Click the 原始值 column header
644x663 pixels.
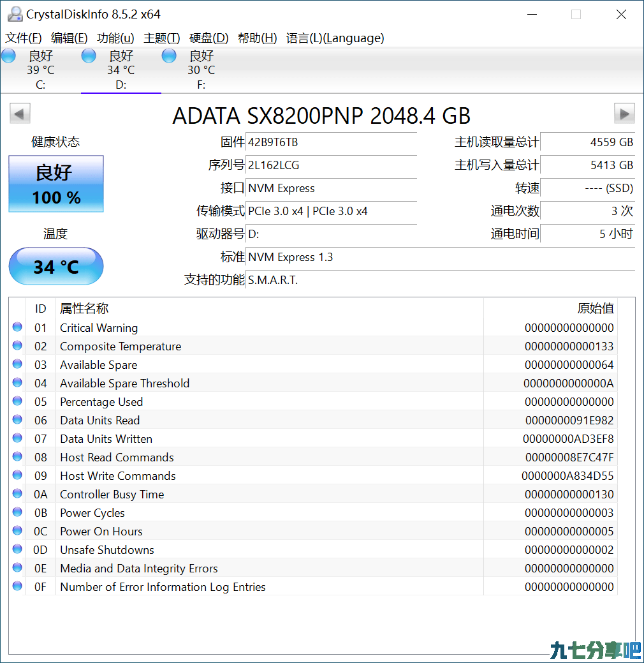tap(550, 308)
